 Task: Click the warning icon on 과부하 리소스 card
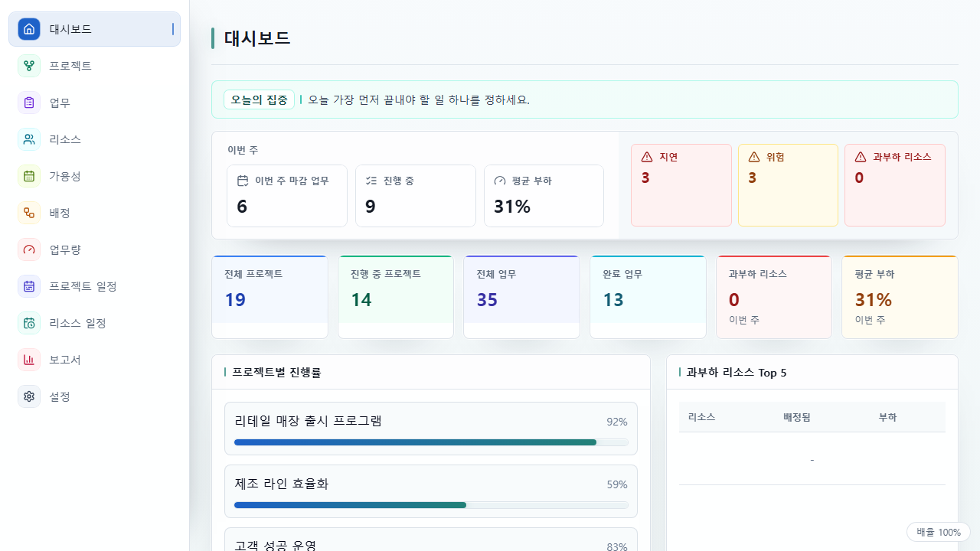coord(861,157)
